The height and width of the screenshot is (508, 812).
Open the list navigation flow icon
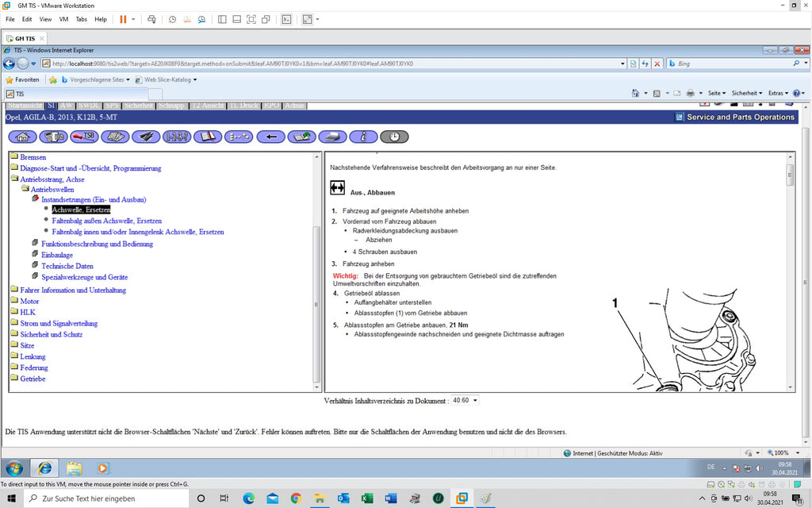[239, 137]
